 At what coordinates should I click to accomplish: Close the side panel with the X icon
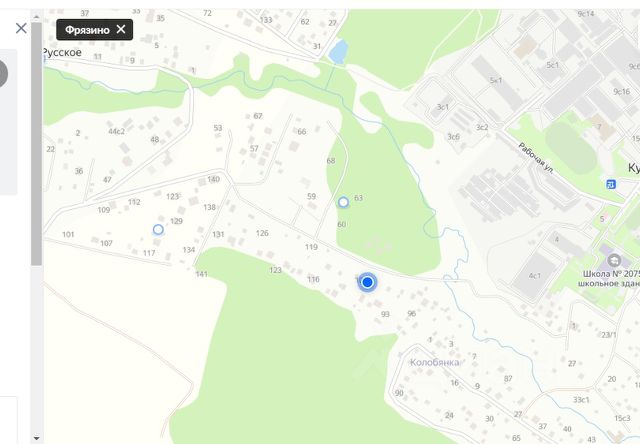tap(21, 28)
